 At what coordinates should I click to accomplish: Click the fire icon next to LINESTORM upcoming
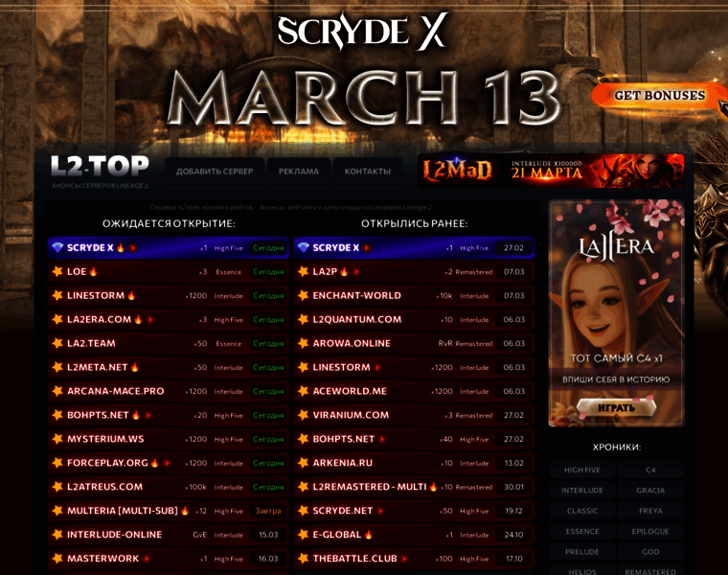131,295
